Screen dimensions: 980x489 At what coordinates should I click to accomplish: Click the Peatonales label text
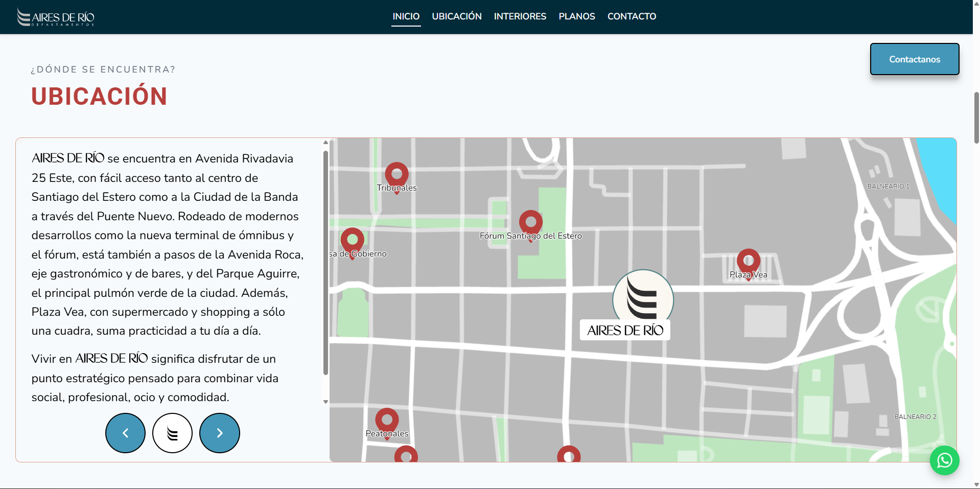(x=387, y=433)
